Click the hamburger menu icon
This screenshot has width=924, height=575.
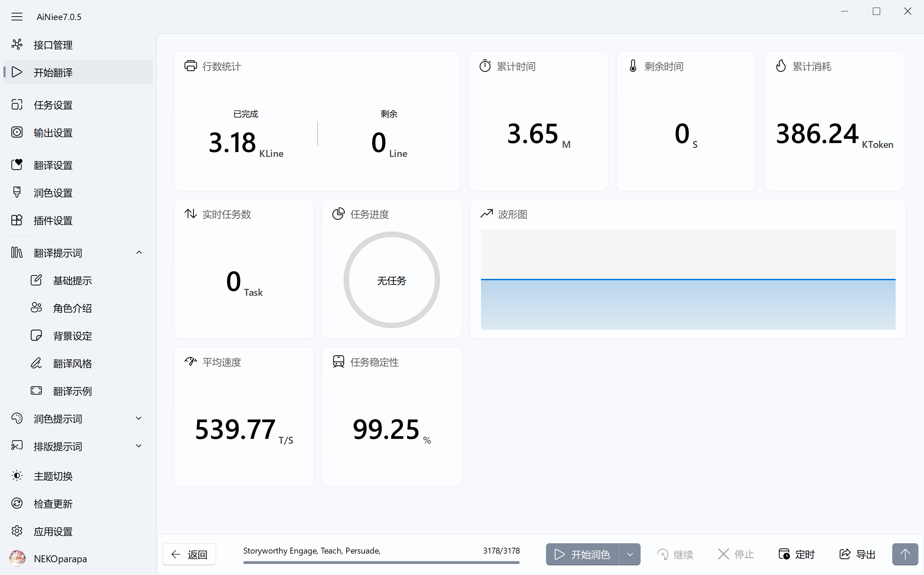coord(17,17)
